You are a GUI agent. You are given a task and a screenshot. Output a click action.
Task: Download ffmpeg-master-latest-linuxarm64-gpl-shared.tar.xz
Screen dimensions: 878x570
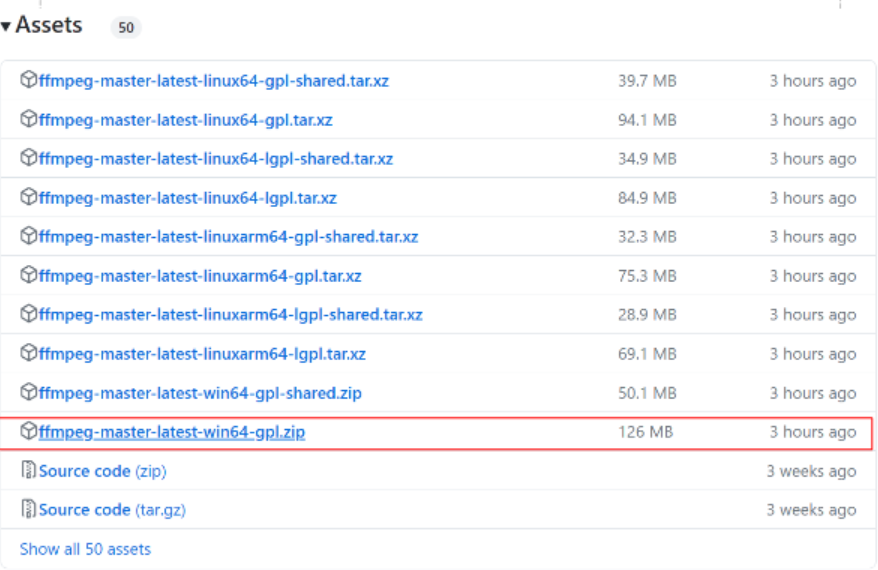228,237
